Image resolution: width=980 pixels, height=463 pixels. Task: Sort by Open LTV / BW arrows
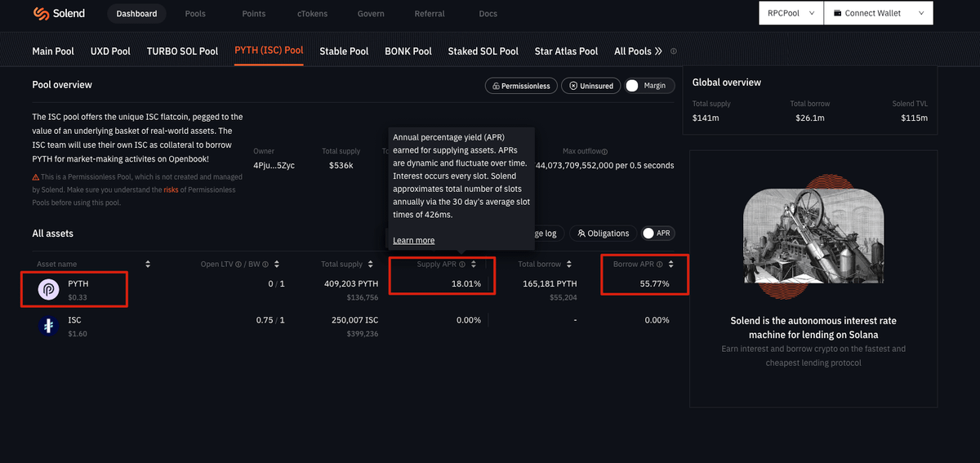coord(277,265)
